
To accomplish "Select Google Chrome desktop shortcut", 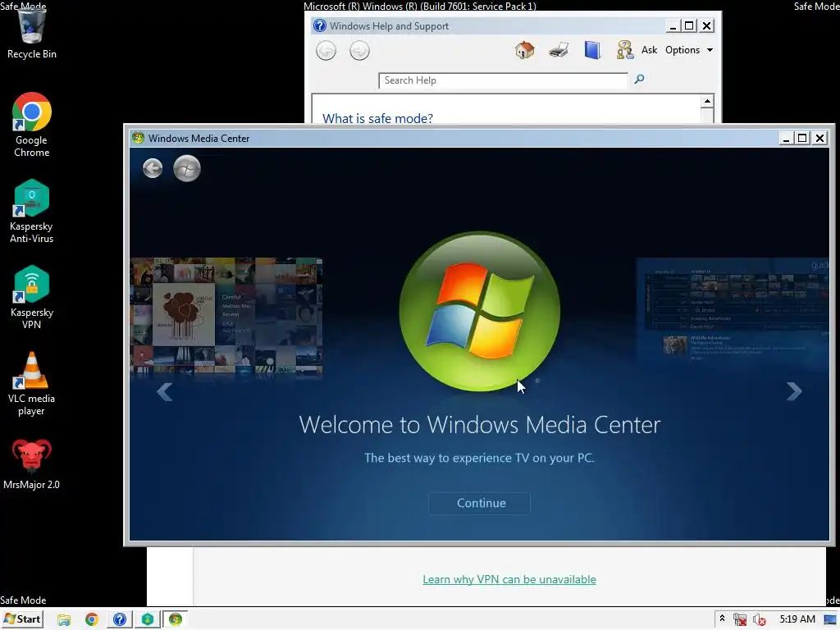I will [32, 125].
